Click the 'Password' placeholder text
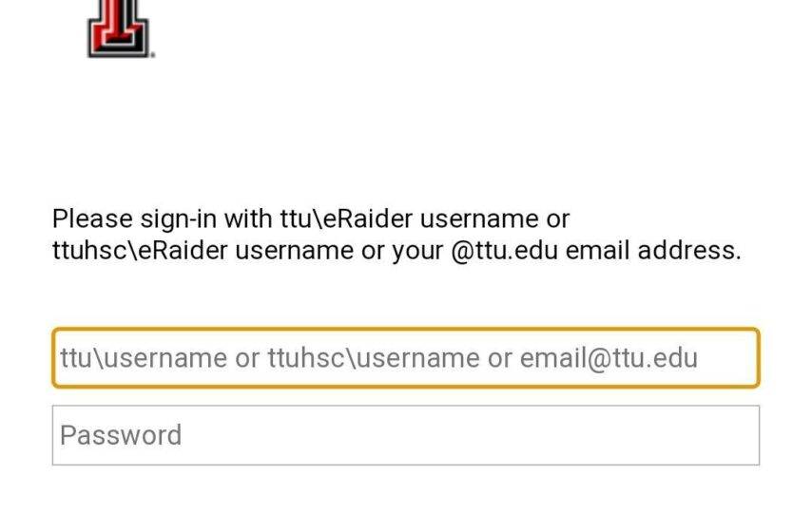 point(121,435)
